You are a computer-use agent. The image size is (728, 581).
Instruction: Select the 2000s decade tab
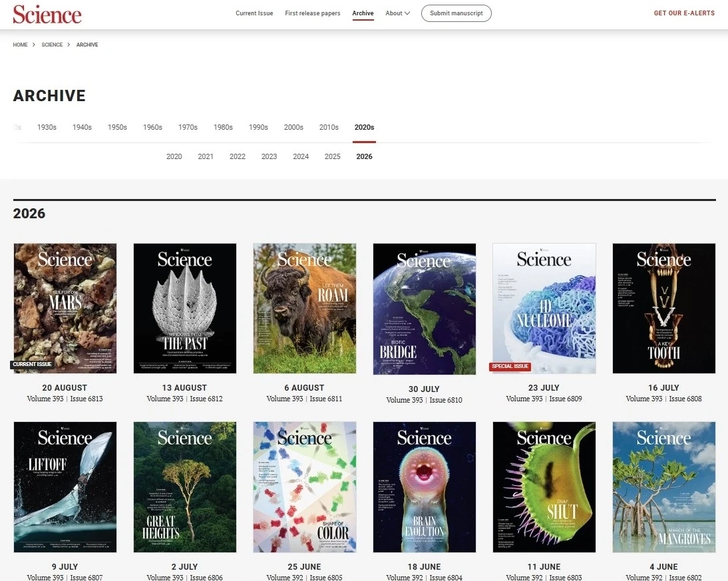[294, 127]
